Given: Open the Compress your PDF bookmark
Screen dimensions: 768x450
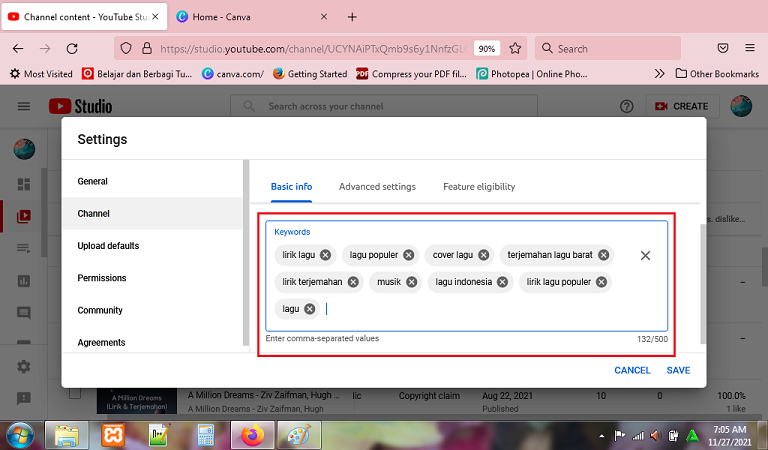Looking at the screenshot, I should click(412, 74).
